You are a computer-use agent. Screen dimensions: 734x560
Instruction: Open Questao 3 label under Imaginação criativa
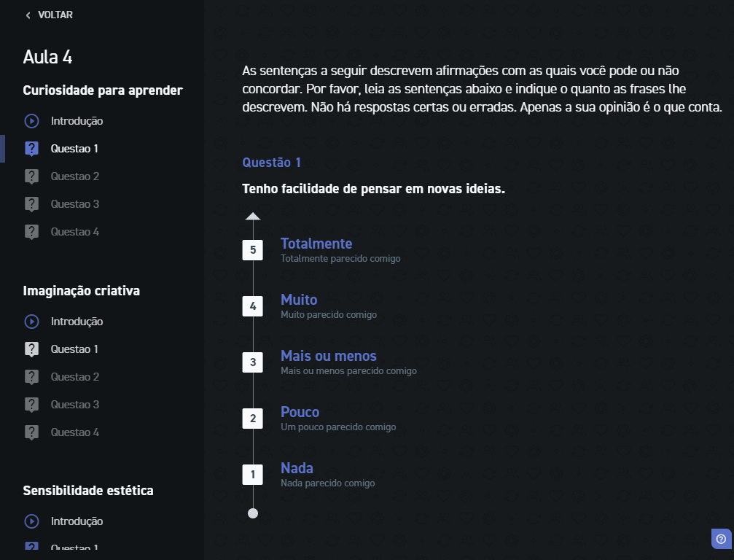coord(75,404)
